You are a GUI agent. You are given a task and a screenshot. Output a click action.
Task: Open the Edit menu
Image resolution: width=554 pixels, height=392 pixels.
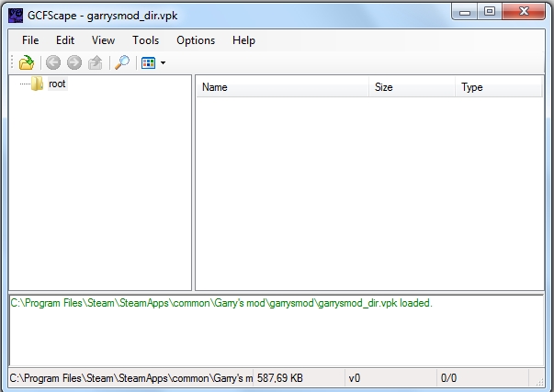click(x=65, y=40)
